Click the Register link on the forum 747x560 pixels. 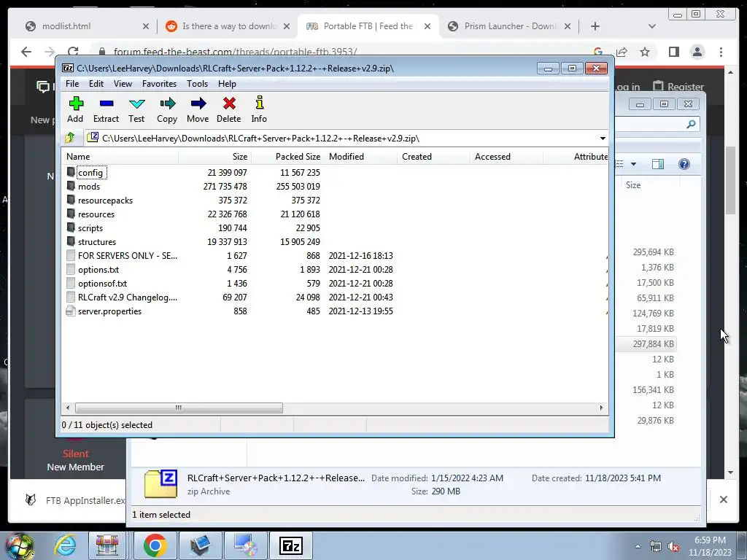[678, 86]
